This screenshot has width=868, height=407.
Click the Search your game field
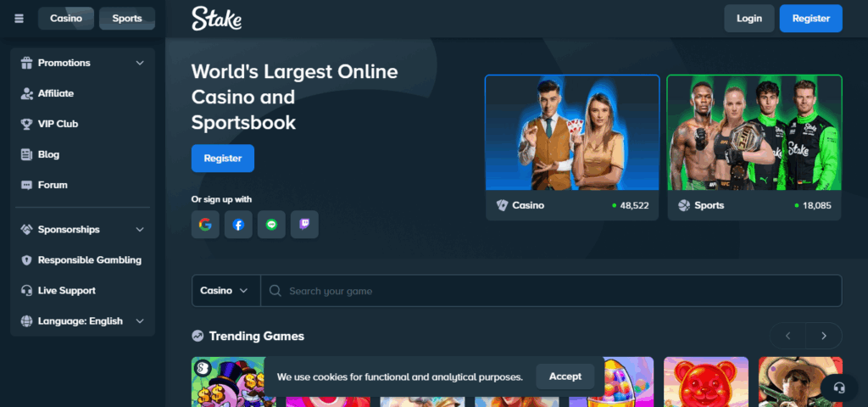click(551, 291)
